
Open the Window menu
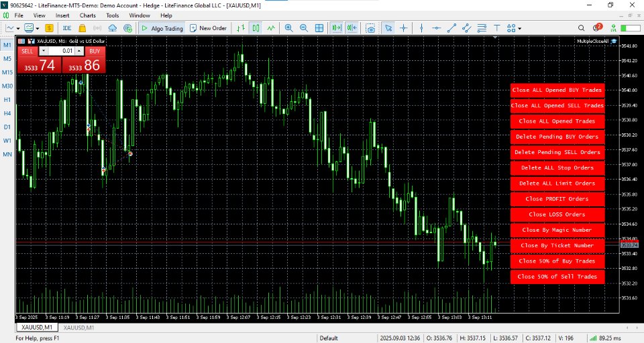(x=140, y=15)
